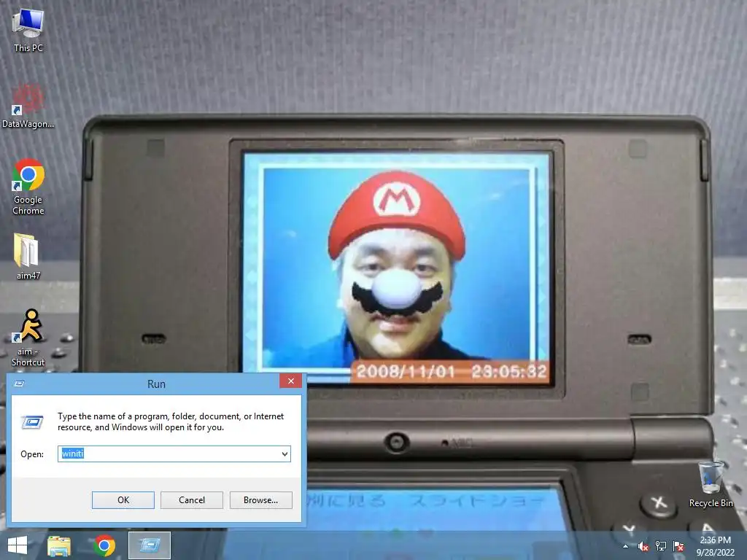The height and width of the screenshot is (560, 747).
Task: Click the Run program icon beside description
Action: tap(32, 422)
